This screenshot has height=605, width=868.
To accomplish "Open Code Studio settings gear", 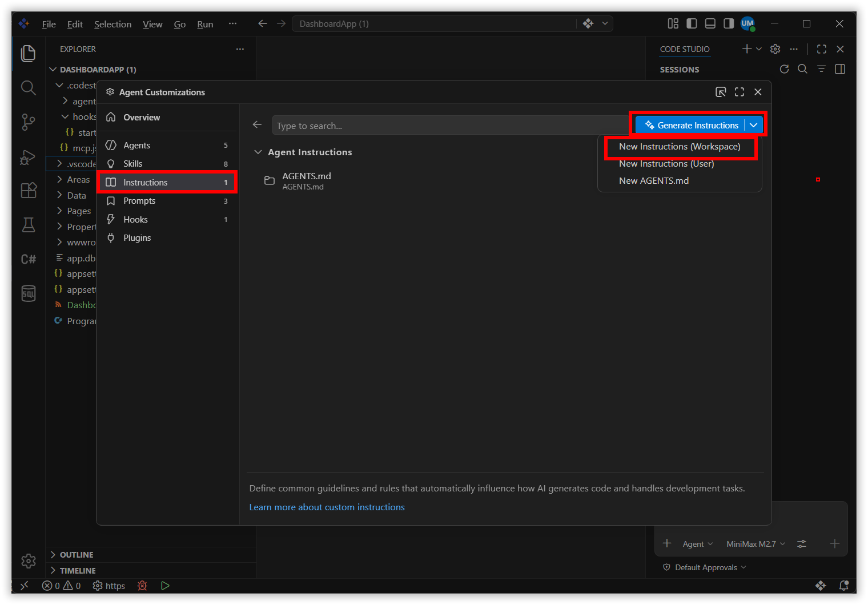I will point(775,49).
